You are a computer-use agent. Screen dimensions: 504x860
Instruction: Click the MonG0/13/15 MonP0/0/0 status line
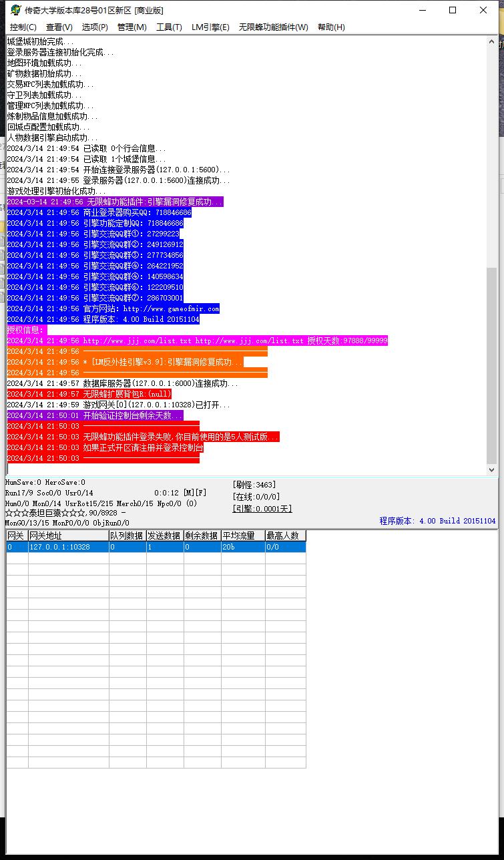point(67,523)
